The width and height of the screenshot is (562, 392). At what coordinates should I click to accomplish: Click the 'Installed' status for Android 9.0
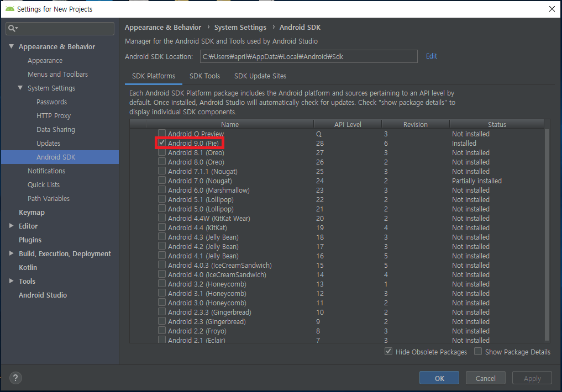coord(464,143)
